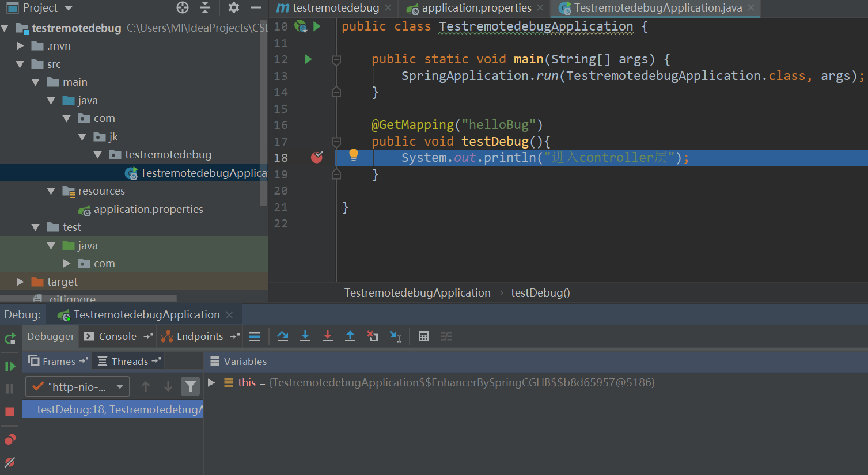Image resolution: width=868 pixels, height=475 pixels.
Task: Open the Console tab
Action: [117, 336]
